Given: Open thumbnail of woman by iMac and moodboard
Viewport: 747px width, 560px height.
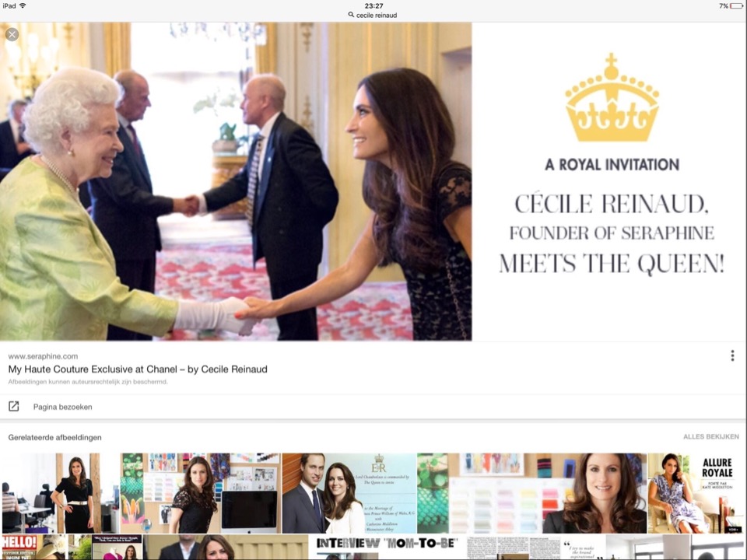Looking at the screenshot, I should [x=200, y=493].
